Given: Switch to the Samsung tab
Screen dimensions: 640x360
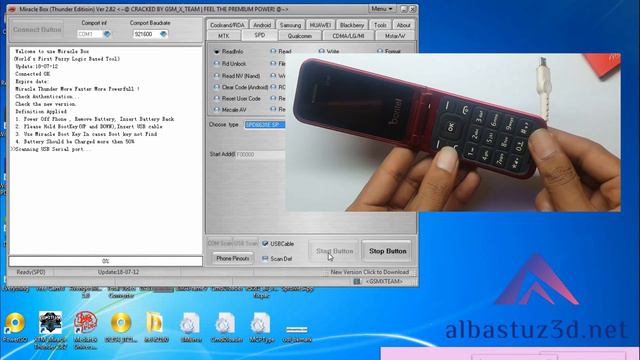Looking at the screenshot, I should coord(290,25).
